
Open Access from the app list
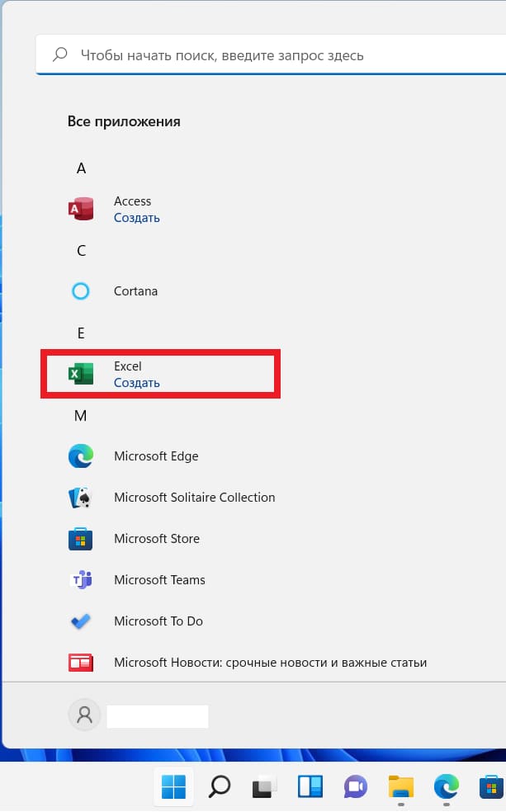click(132, 201)
